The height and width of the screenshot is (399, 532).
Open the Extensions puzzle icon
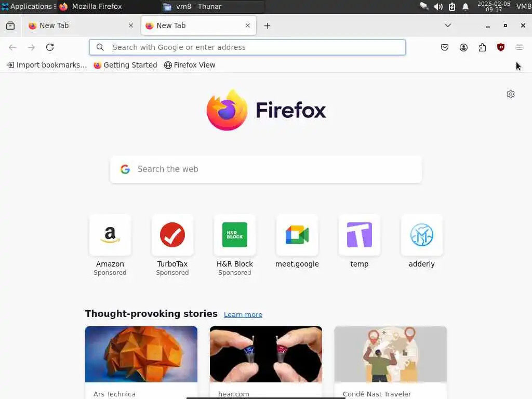[x=482, y=47]
